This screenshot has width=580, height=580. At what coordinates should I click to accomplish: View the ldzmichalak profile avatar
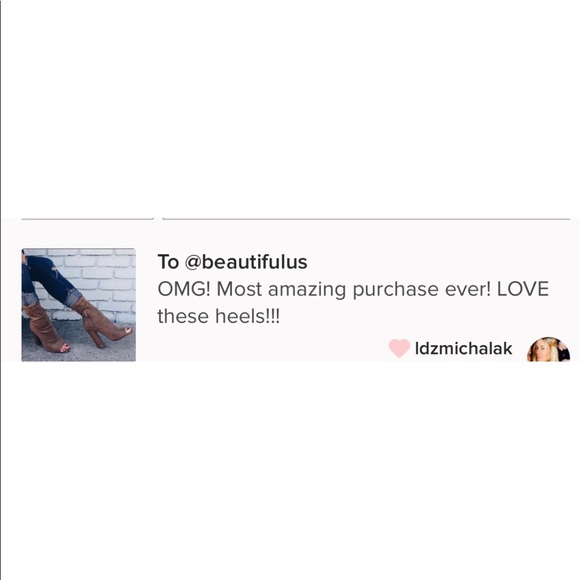(x=548, y=349)
